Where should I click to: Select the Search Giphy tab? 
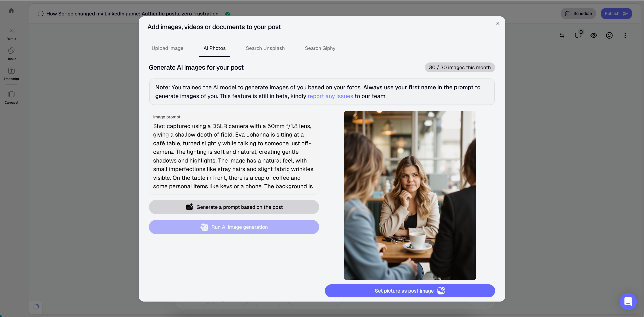tap(320, 48)
